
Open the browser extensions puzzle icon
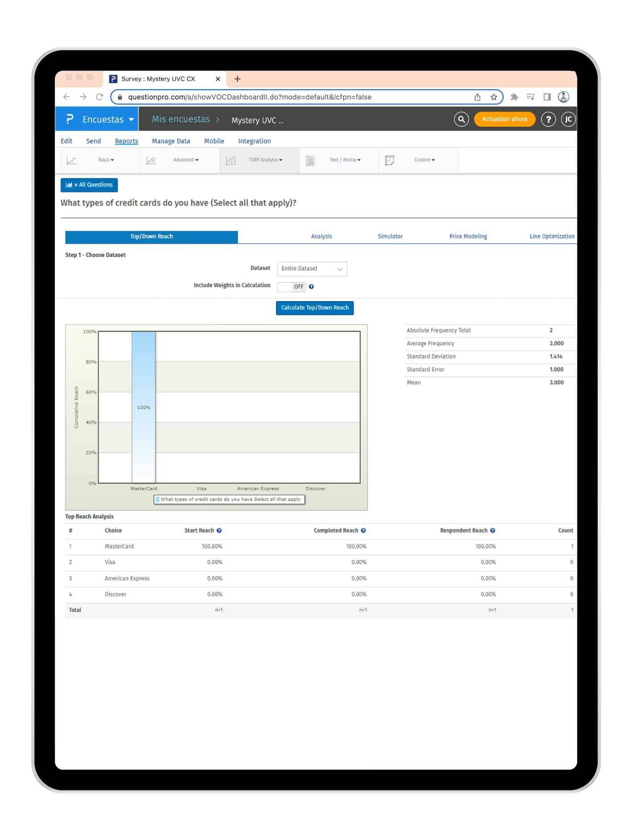pos(514,97)
